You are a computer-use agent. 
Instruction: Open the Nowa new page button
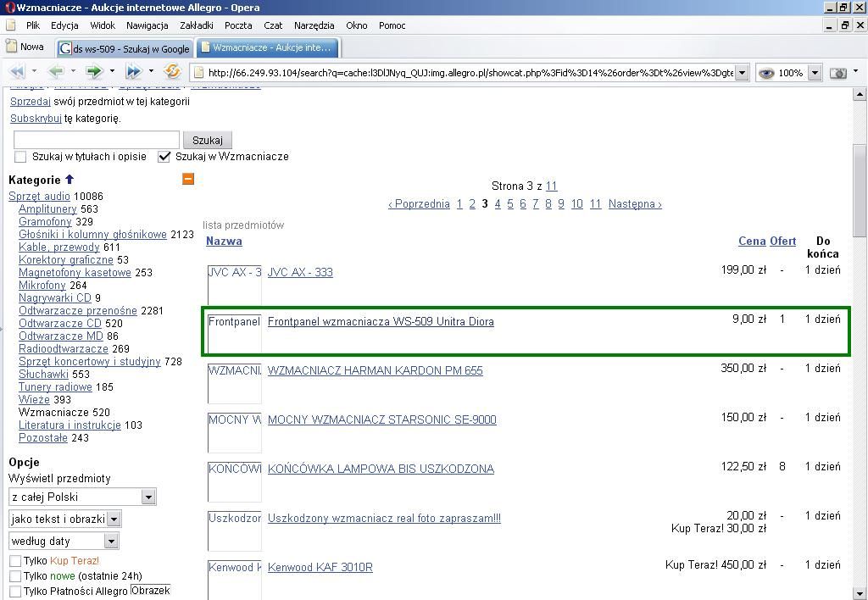point(25,47)
